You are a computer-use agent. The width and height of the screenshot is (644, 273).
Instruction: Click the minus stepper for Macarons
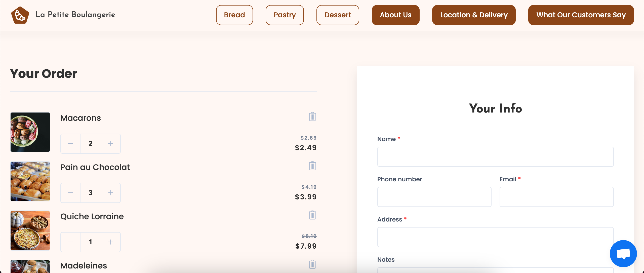point(70,143)
